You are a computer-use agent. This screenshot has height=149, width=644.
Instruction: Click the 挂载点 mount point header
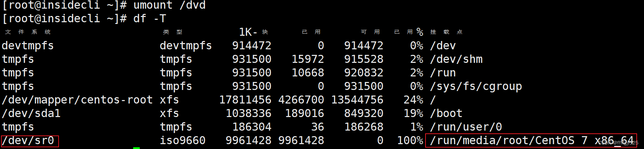(446, 32)
